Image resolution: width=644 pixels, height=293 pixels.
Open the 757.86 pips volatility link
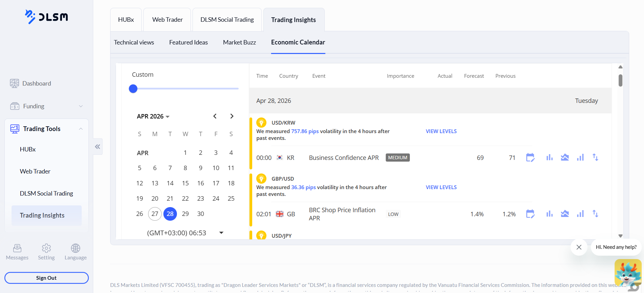(x=305, y=131)
